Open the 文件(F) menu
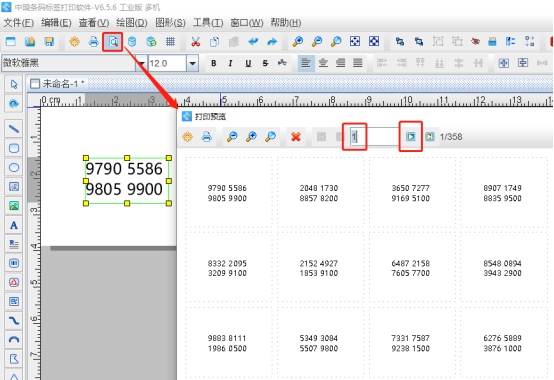The height and width of the screenshot is (380, 554). coord(18,23)
